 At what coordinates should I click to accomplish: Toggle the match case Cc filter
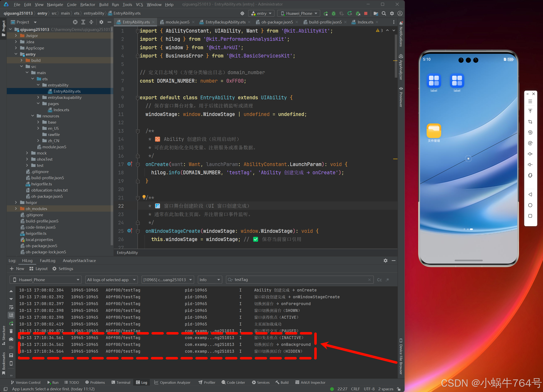pos(379,280)
